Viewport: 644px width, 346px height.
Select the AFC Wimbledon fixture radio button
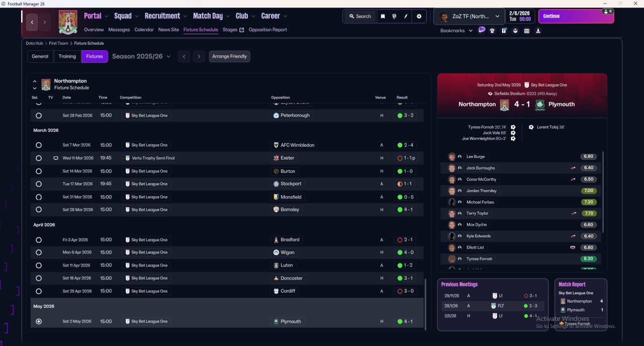(39, 145)
